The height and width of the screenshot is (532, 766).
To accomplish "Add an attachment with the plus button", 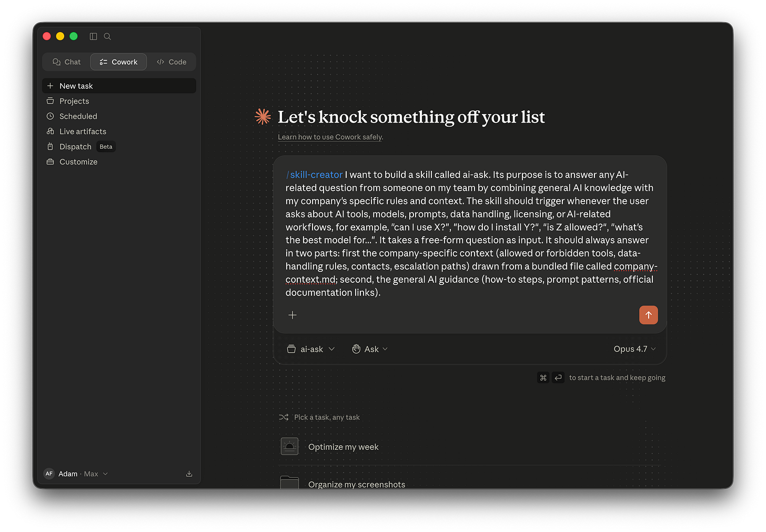I will (293, 315).
